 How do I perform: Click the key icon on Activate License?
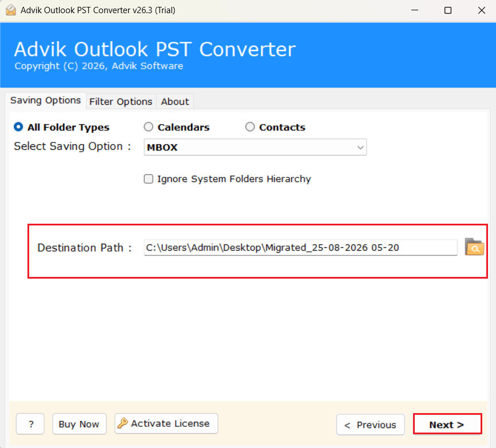tap(122, 423)
